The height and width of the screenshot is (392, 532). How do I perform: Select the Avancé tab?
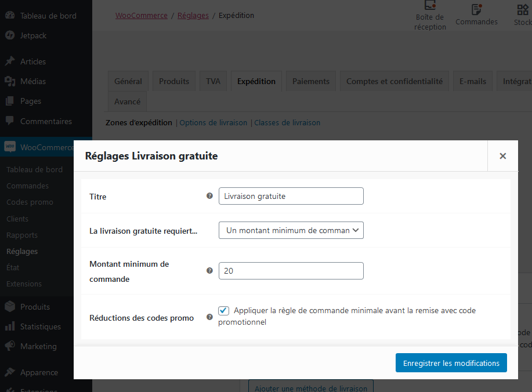pyautogui.click(x=126, y=101)
